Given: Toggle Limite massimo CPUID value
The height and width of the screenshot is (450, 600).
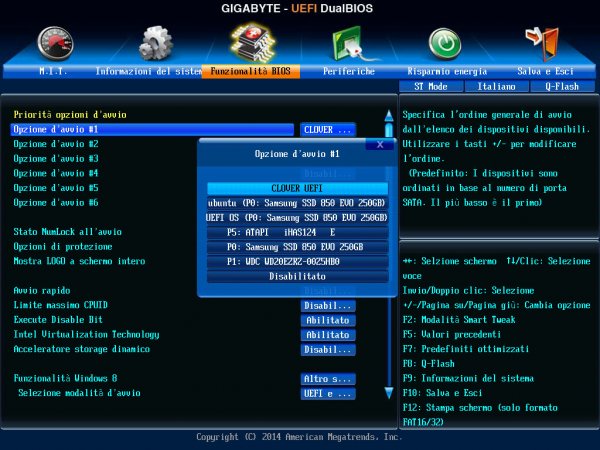Looking at the screenshot, I should click(328, 305).
